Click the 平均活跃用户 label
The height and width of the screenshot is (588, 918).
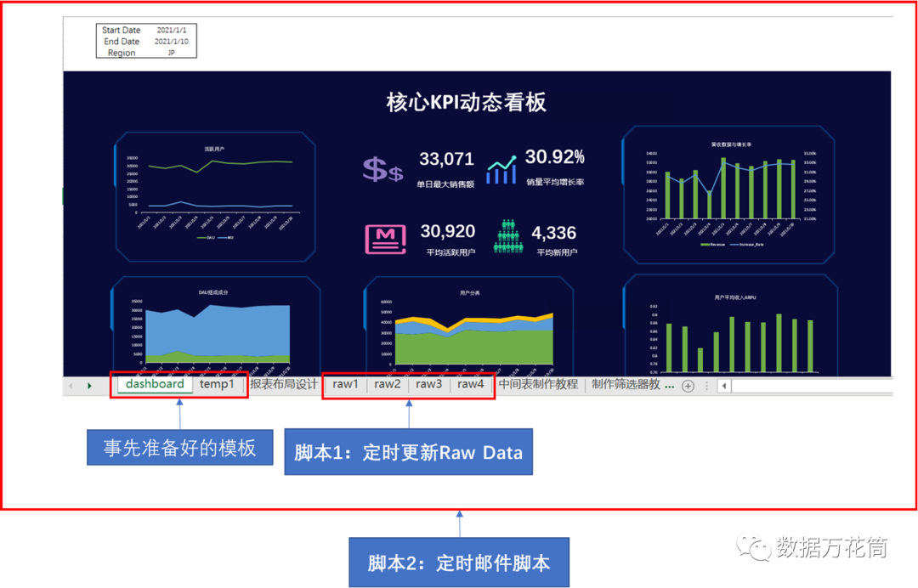[450, 252]
